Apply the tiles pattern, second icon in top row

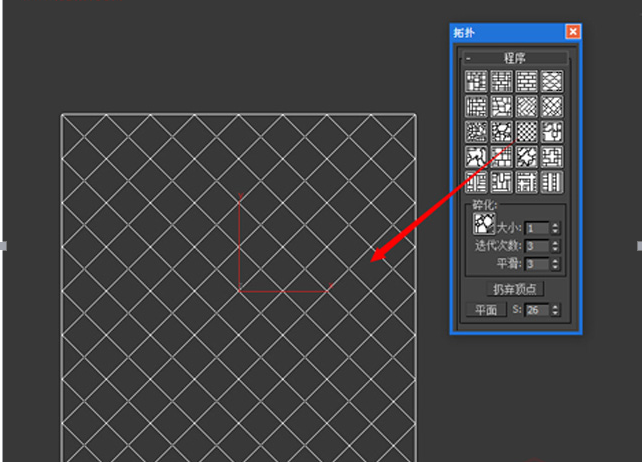[x=502, y=81]
